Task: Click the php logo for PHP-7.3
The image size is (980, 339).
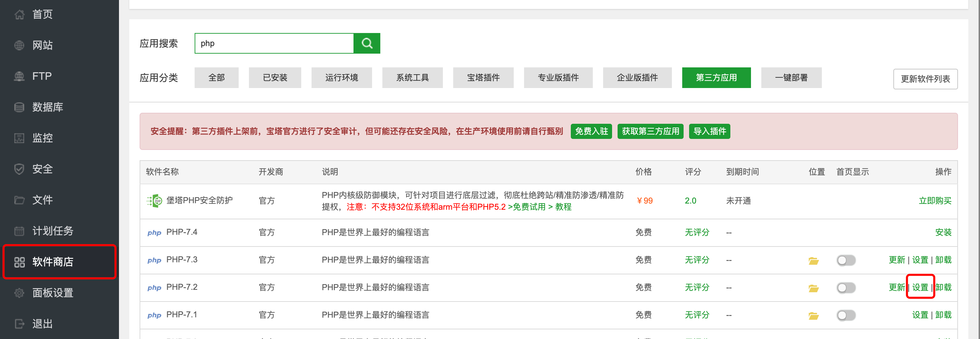Action: 154,260
